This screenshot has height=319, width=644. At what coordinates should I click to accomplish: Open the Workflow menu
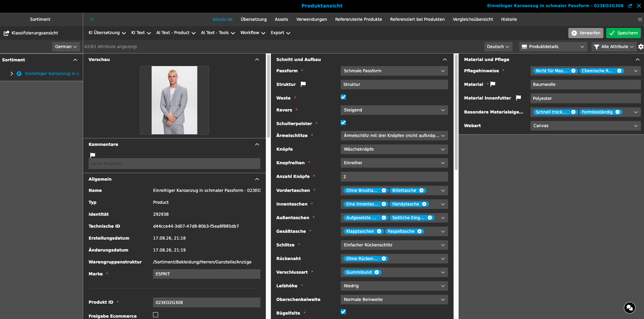click(x=252, y=33)
